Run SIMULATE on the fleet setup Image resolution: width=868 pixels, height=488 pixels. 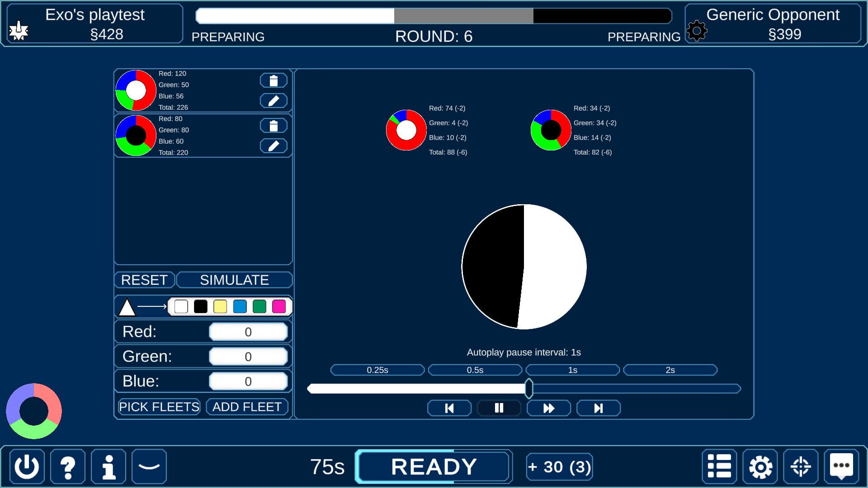coord(234,280)
